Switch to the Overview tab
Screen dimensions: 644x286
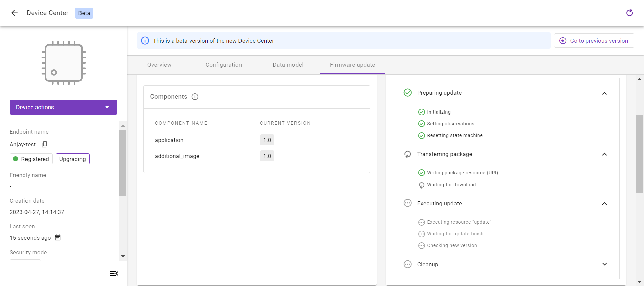[159, 65]
